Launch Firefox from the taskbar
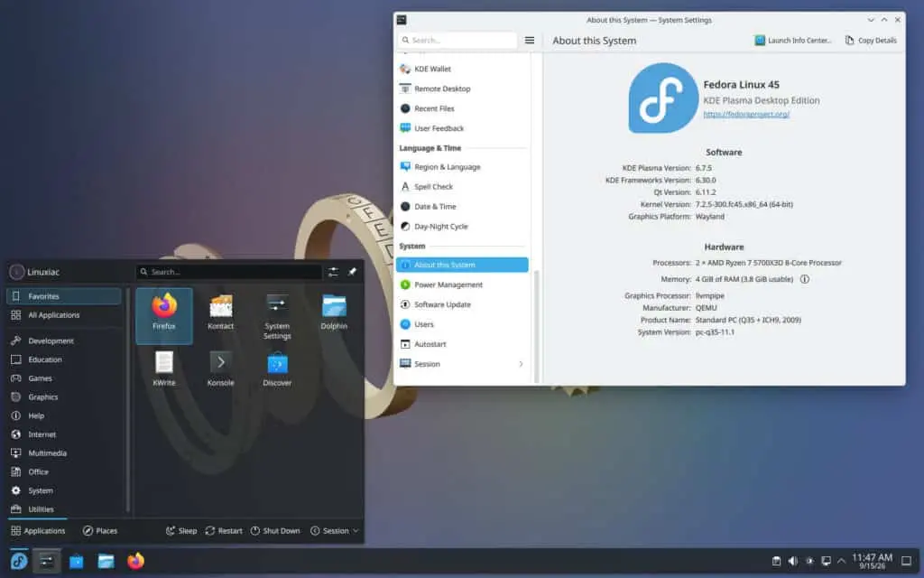The width and height of the screenshot is (924, 578). (x=135, y=561)
